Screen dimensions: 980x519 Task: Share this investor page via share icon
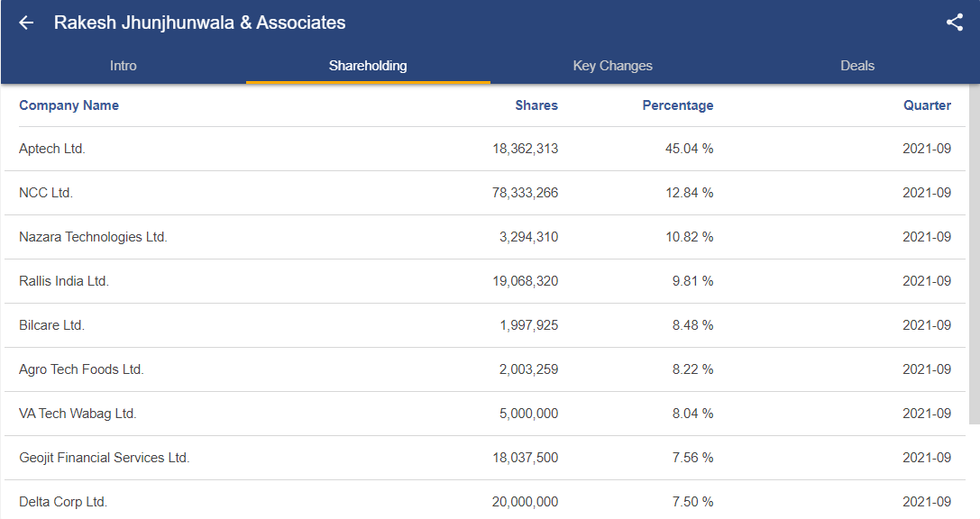pyautogui.click(x=955, y=23)
